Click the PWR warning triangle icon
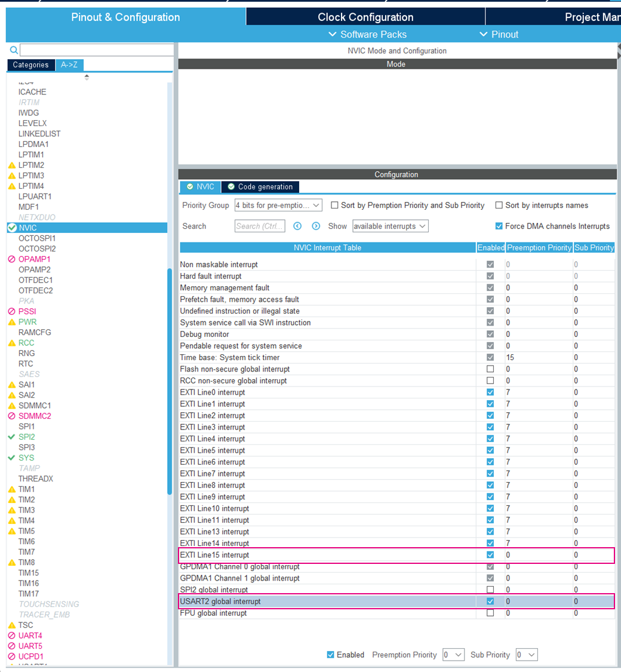This screenshot has height=672, width=621. 12,322
